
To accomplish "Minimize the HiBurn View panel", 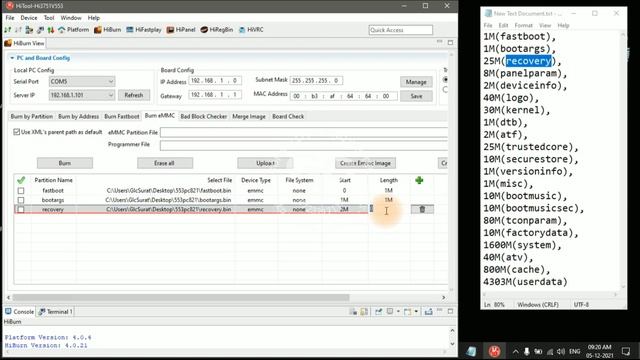I will point(440,42).
